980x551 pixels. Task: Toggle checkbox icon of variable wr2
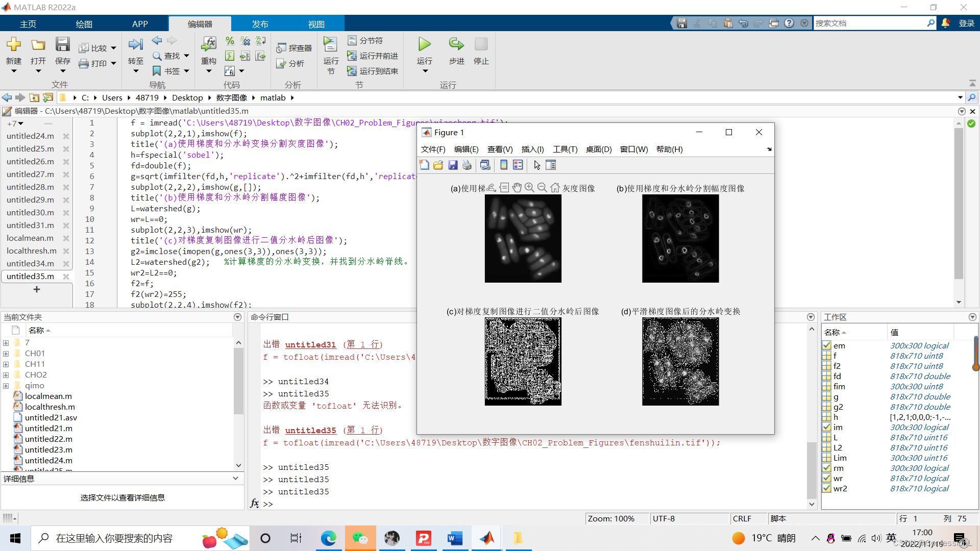(x=827, y=488)
